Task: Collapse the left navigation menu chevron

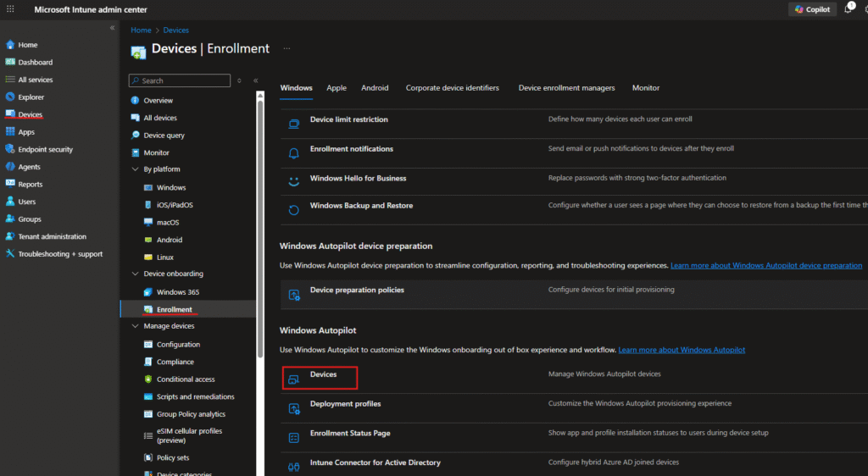Action: click(x=112, y=28)
